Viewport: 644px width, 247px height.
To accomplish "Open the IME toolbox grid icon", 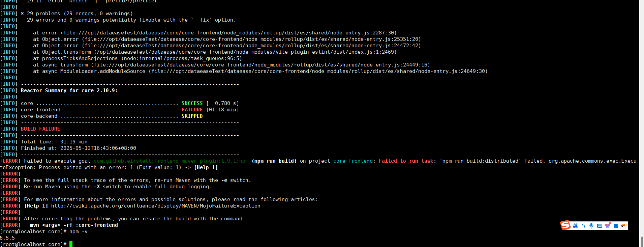I will click(x=616, y=226).
